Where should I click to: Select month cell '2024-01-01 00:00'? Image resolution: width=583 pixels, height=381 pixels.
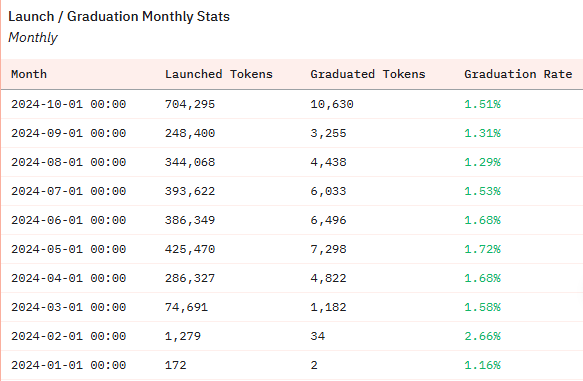[69, 365]
